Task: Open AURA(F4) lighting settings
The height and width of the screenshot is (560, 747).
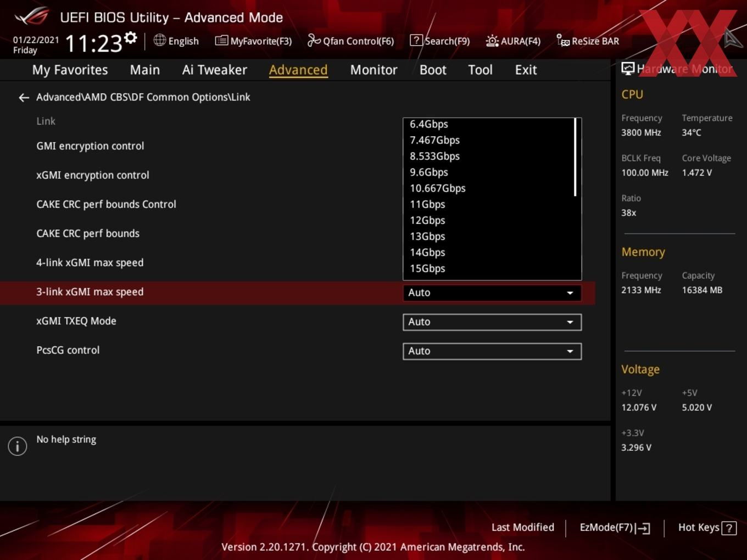Action: [x=513, y=41]
